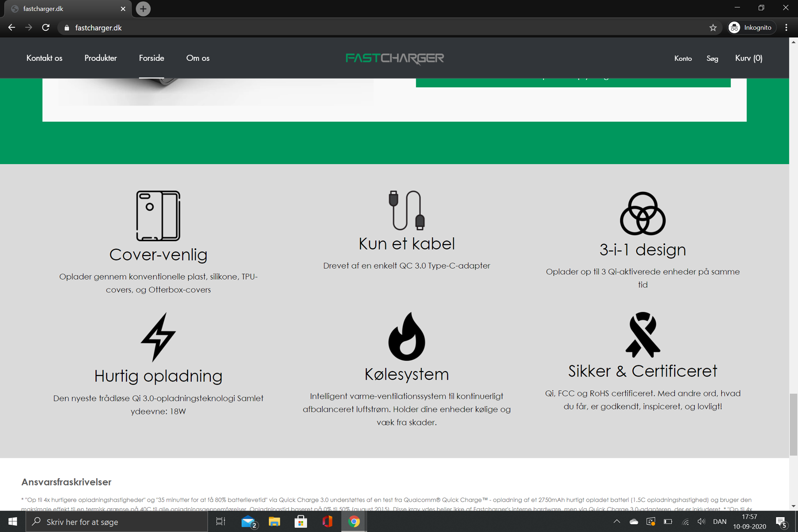Click the page vertical scrollbar thumb
The width and height of the screenshot is (798, 532).
793,424
